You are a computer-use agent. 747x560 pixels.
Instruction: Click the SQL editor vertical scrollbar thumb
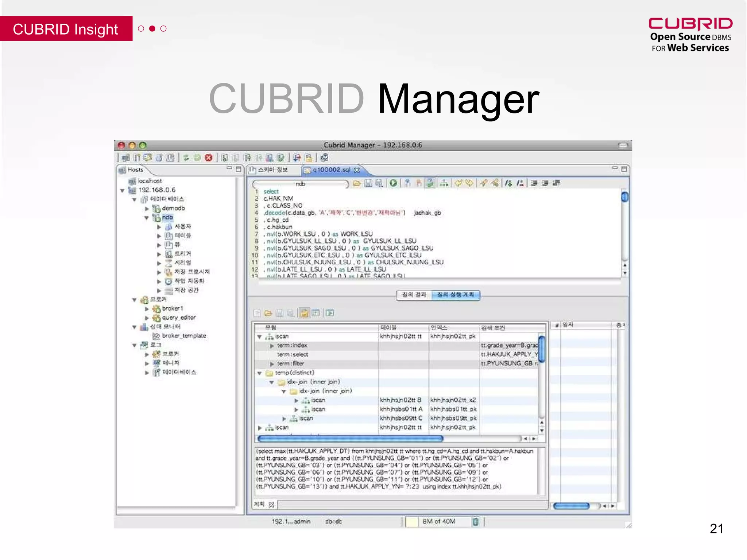625,197
